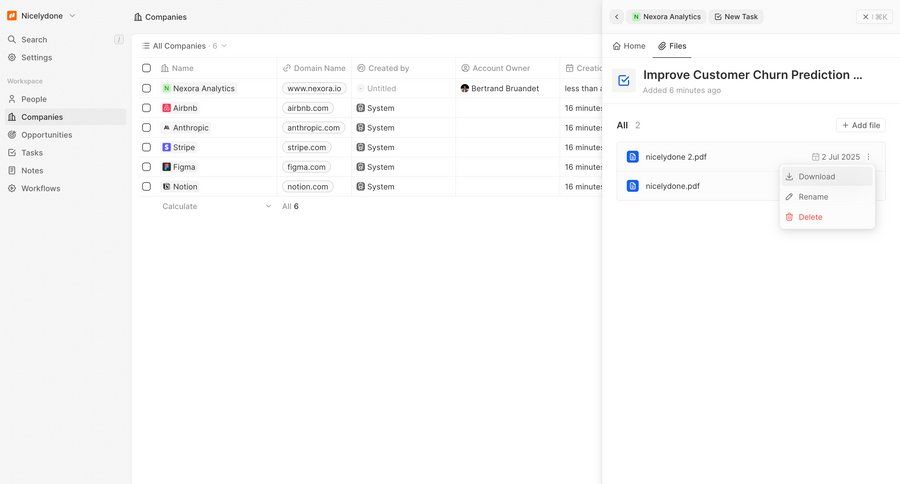
Task: Toggle the select-all header checkbox
Action: (146, 68)
